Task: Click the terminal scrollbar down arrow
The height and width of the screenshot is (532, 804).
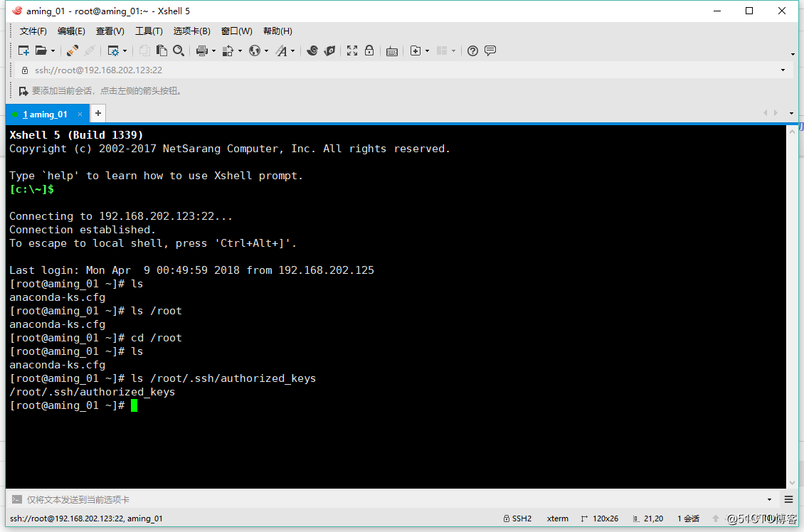Action: 792,483
